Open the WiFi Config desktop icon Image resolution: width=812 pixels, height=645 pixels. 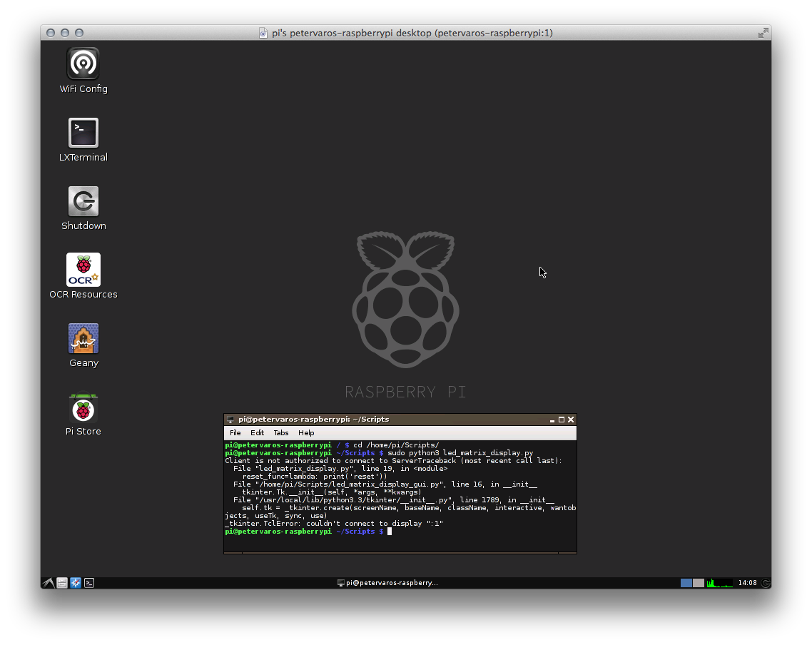[x=83, y=71]
